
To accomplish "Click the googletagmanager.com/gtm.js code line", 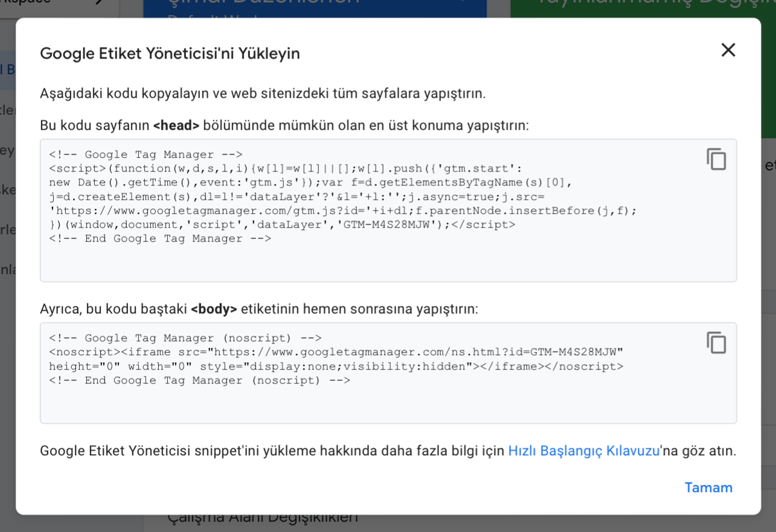I will 343,211.
